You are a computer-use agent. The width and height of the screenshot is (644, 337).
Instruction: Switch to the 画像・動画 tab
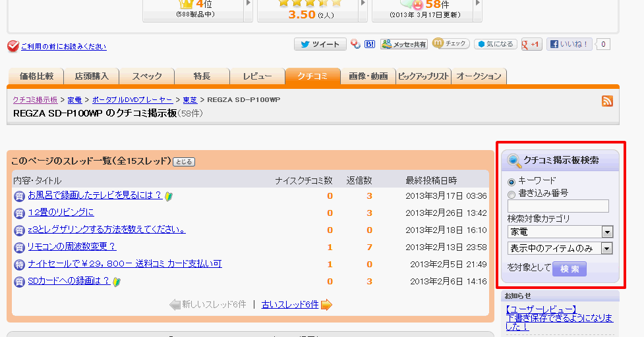click(368, 76)
